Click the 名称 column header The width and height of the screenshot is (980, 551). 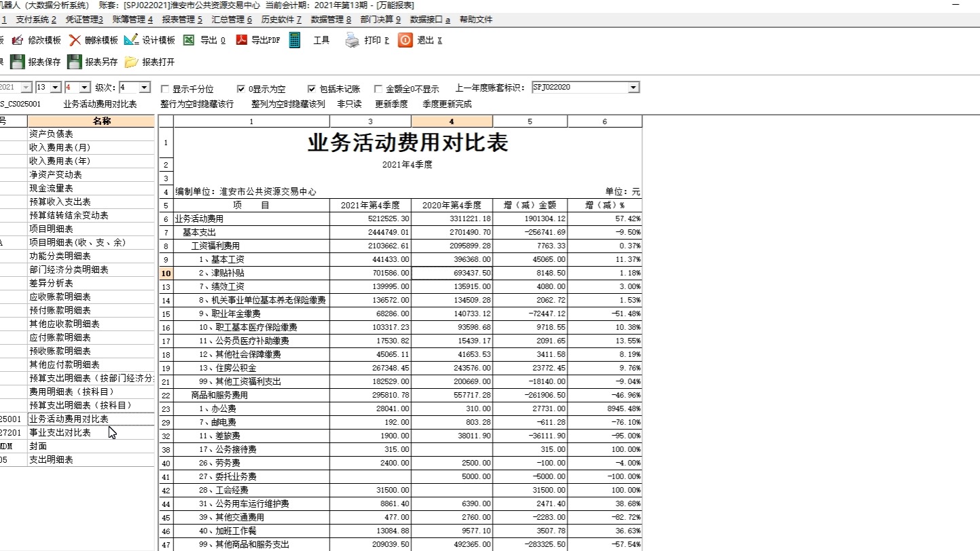tap(91, 121)
